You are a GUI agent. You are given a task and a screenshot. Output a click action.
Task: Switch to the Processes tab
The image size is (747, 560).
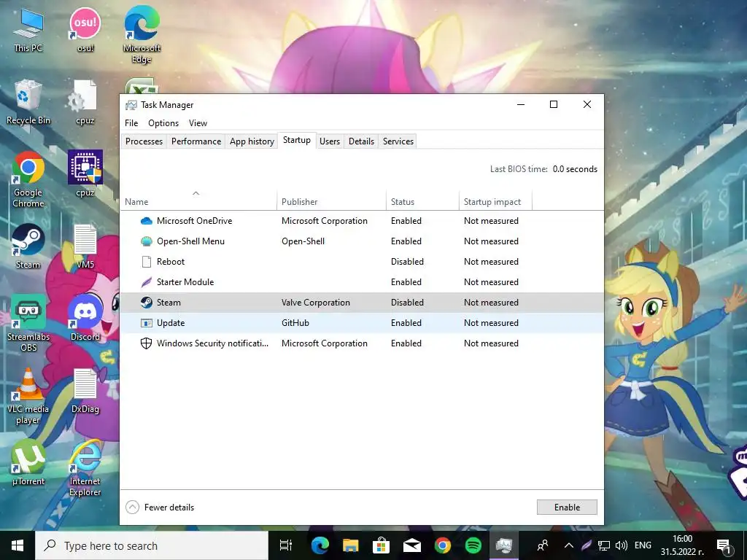pyautogui.click(x=144, y=141)
